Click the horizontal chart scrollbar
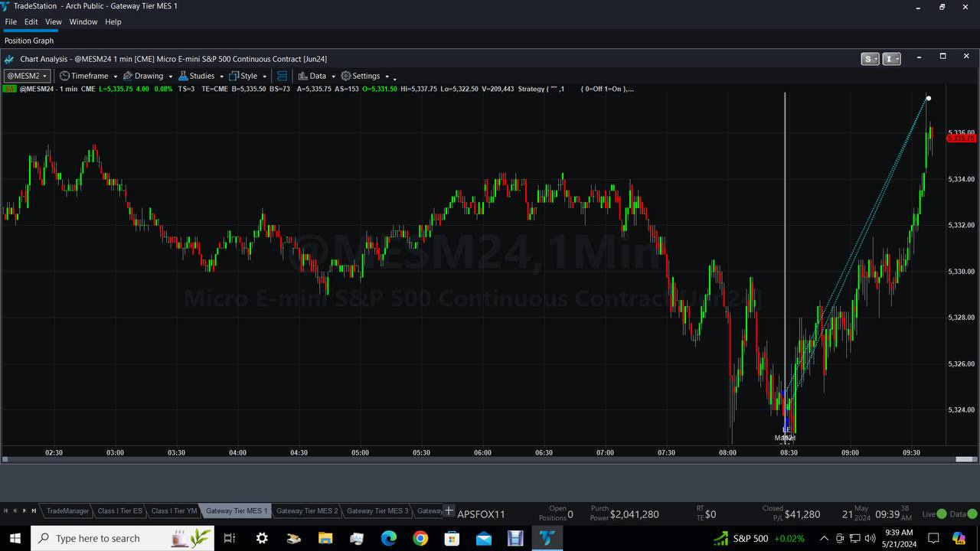 click(x=490, y=459)
